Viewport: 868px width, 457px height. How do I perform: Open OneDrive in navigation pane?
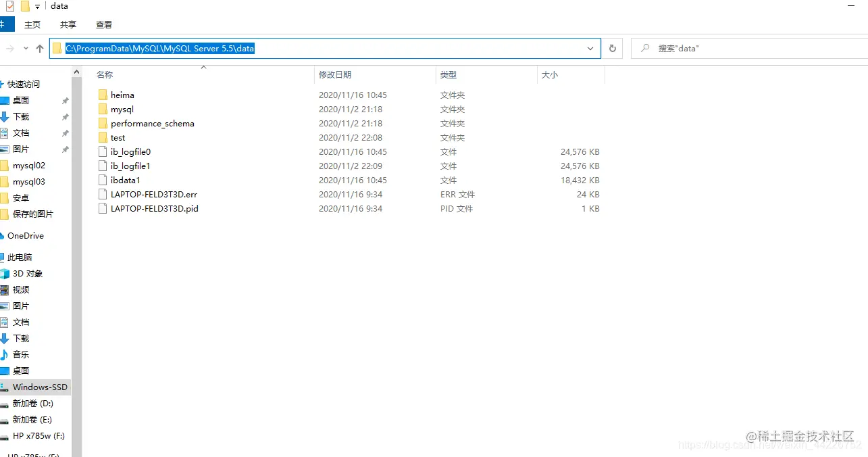25,235
